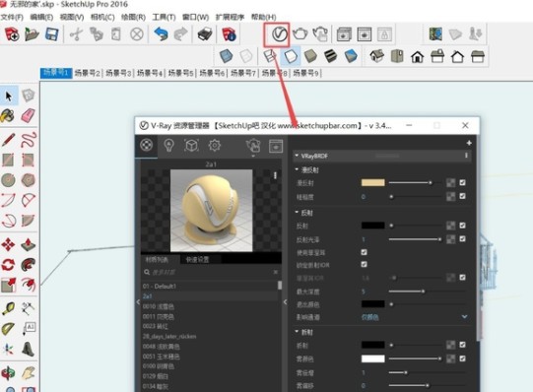
Task: Open the dropdown arrow under V-Ray render teapot
Action: click(253, 156)
